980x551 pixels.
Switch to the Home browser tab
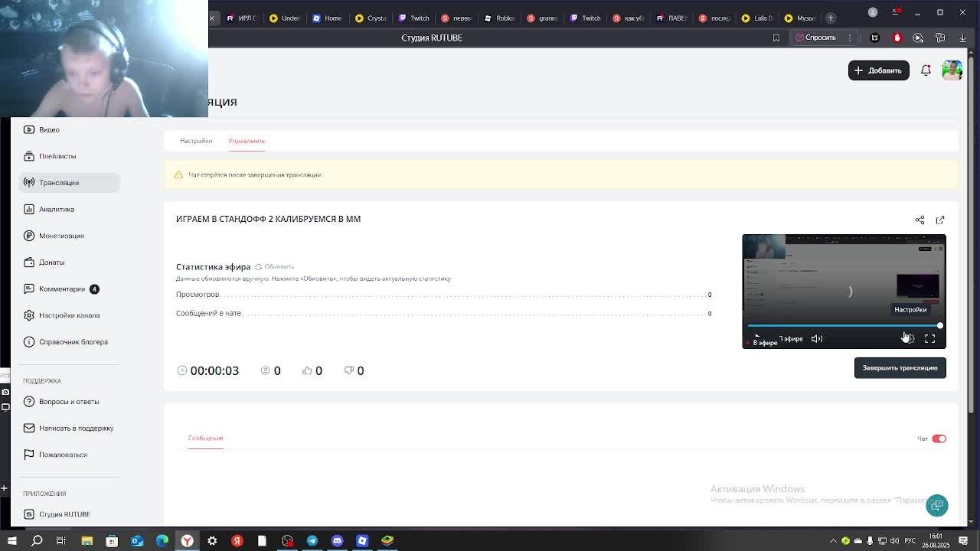(x=328, y=18)
